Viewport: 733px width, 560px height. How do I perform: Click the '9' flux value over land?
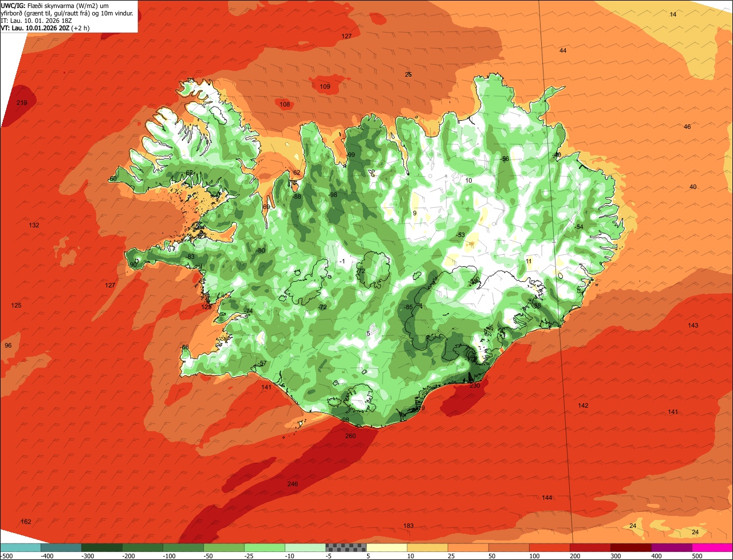tap(415, 213)
